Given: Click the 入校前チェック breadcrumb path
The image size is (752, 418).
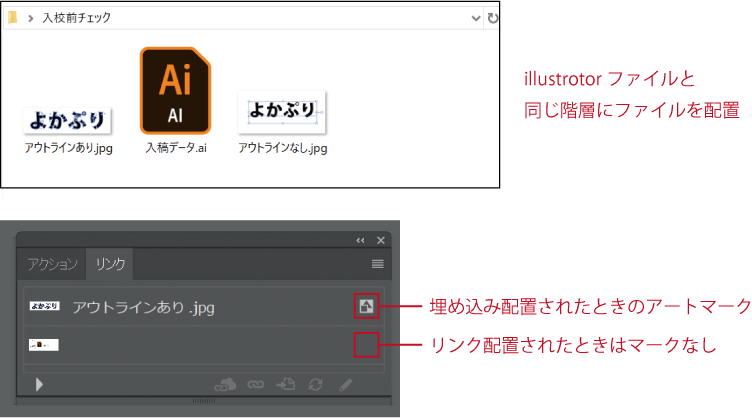Looking at the screenshot, I should tap(77, 18).
